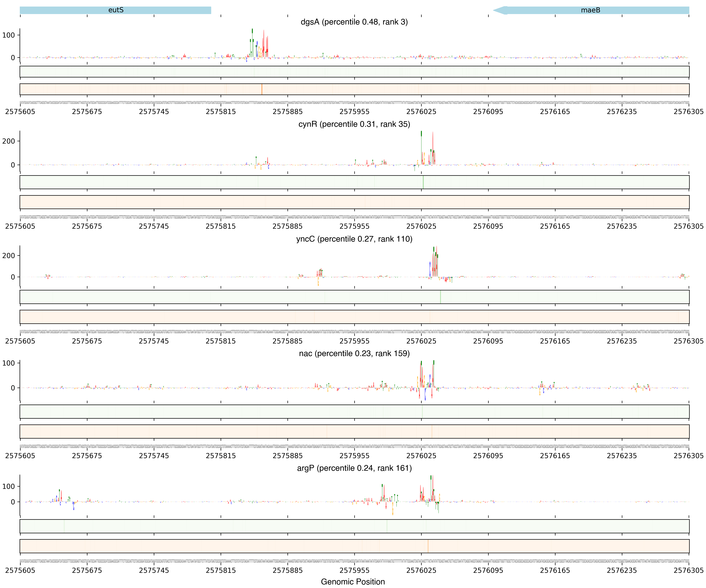This screenshot has width=706, height=588.
Task: Click the yncC panel title
Action: point(354,239)
